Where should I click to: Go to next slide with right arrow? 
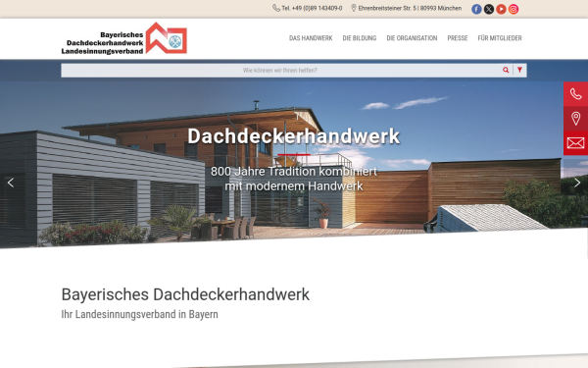click(577, 183)
